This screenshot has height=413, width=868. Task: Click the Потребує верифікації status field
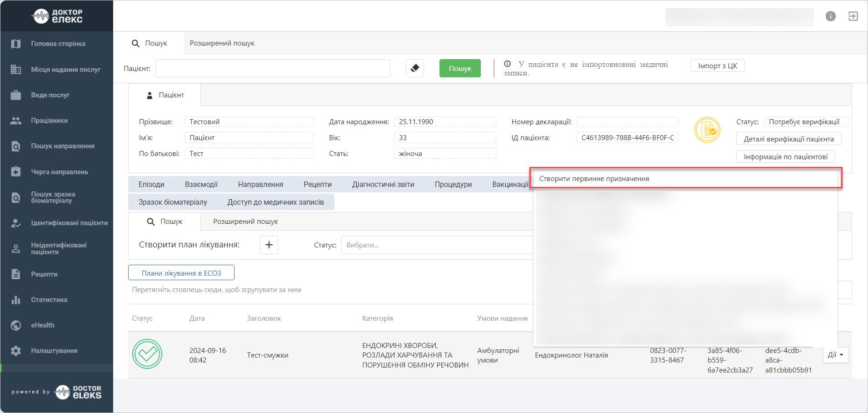pyautogui.click(x=806, y=122)
